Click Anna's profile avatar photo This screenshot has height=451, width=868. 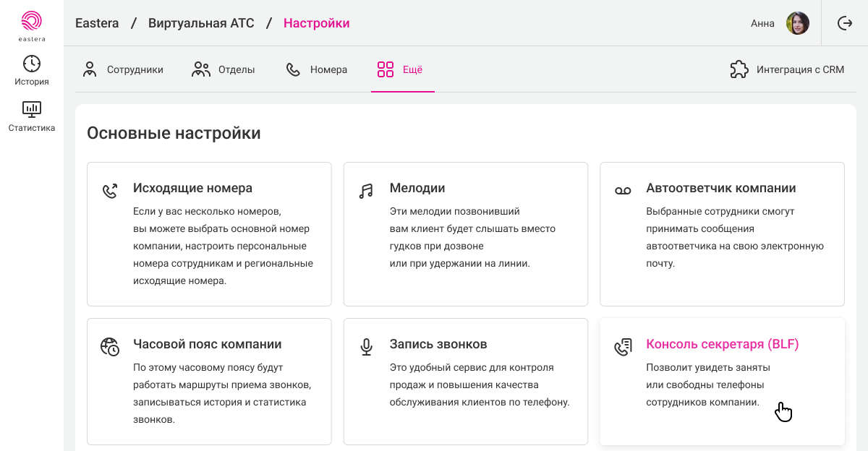798,23
